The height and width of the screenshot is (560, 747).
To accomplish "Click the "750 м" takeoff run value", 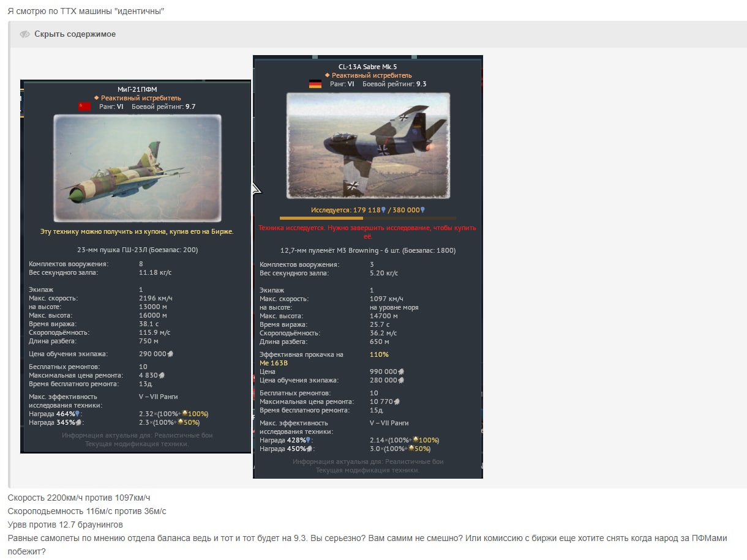I will [x=149, y=341].
